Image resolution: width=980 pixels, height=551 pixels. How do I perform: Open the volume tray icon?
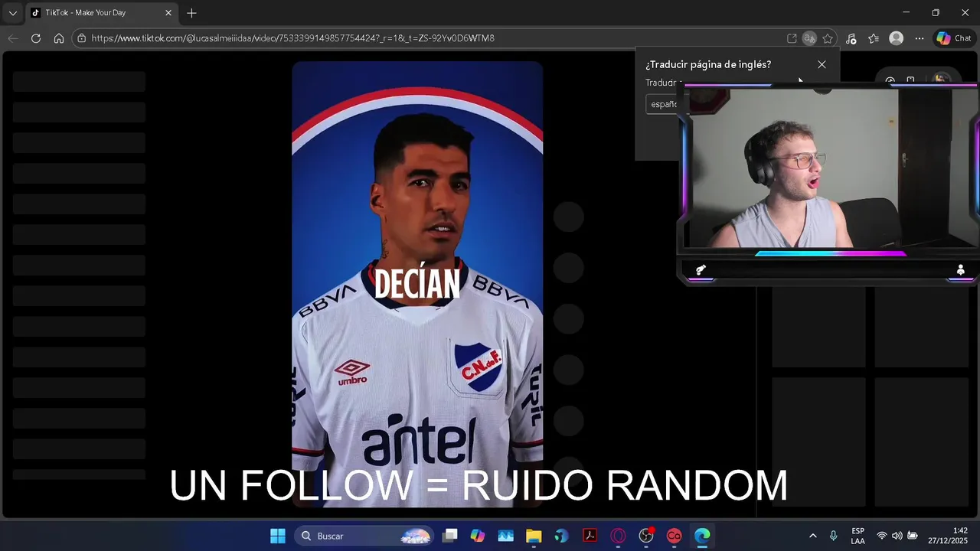click(x=897, y=536)
